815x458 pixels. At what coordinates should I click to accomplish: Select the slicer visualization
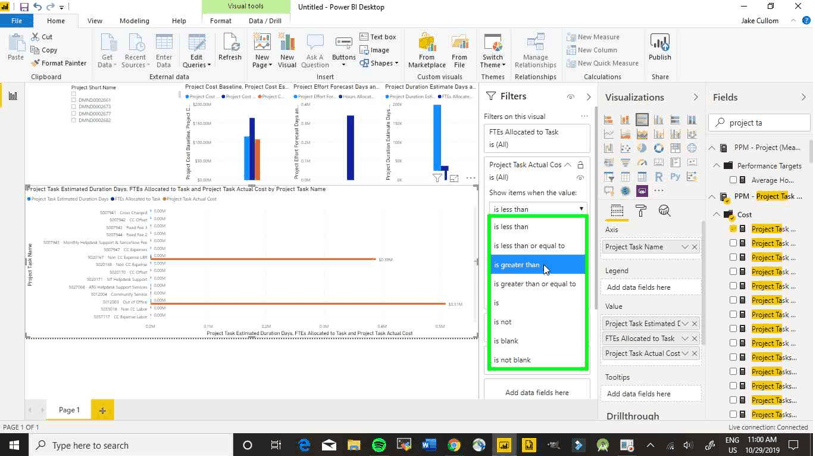pyautogui.click(x=609, y=177)
